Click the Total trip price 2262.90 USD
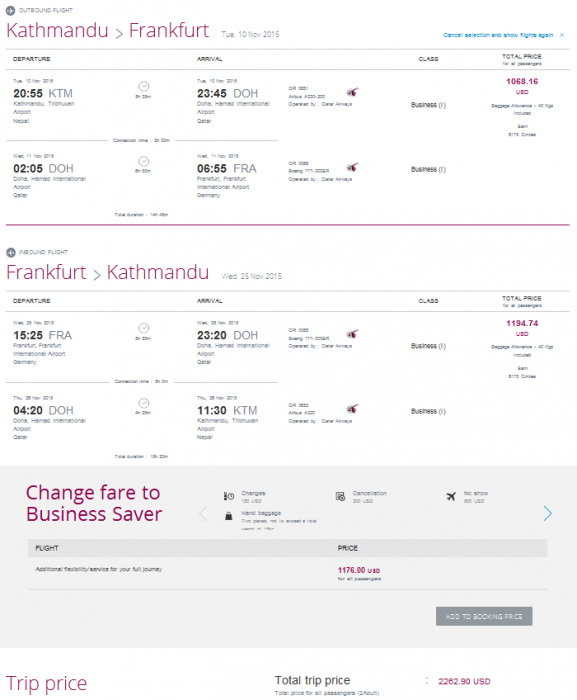This screenshot has width=577, height=700. (x=464, y=681)
